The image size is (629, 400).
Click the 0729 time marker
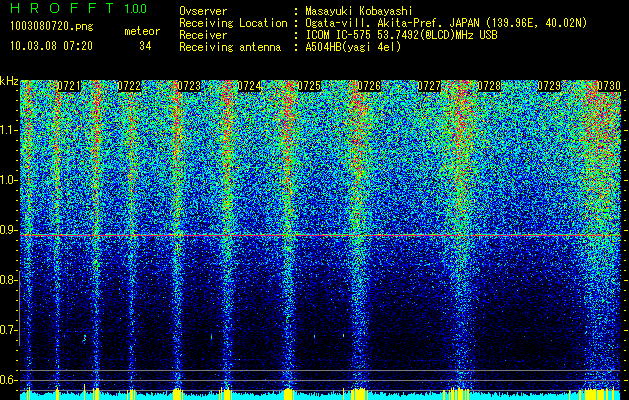[x=549, y=86]
